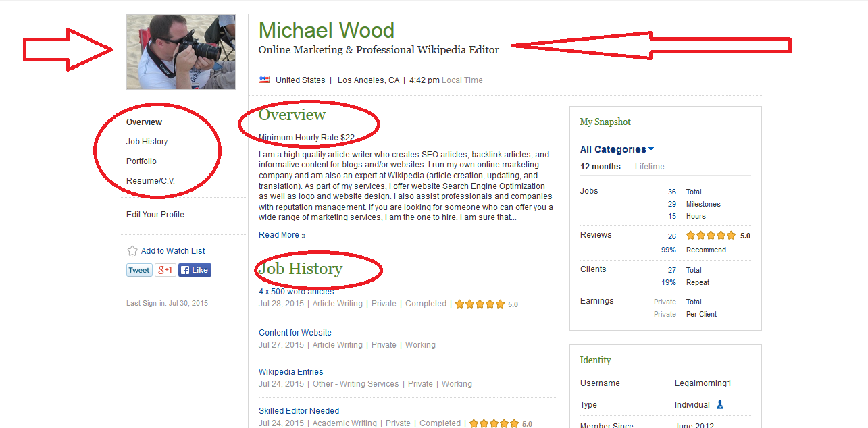
Task: Open the Content for Website job
Action: click(295, 333)
